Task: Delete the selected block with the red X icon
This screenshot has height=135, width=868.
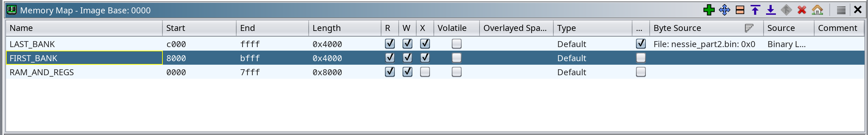Action: click(x=802, y=10)
